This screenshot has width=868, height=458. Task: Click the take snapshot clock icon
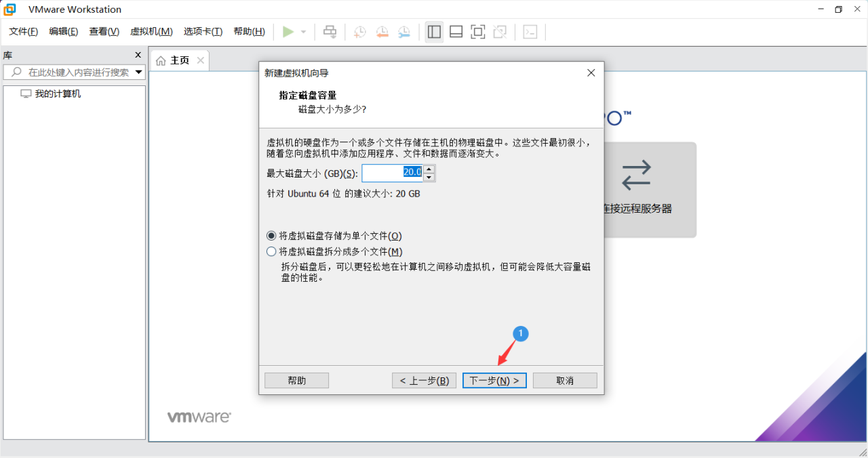tap(359, 32)
